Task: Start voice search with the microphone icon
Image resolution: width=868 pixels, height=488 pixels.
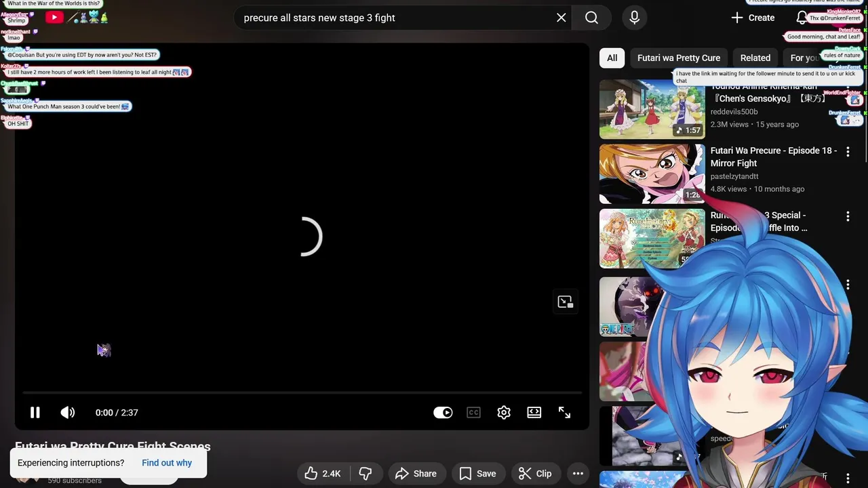Action: 634,18
